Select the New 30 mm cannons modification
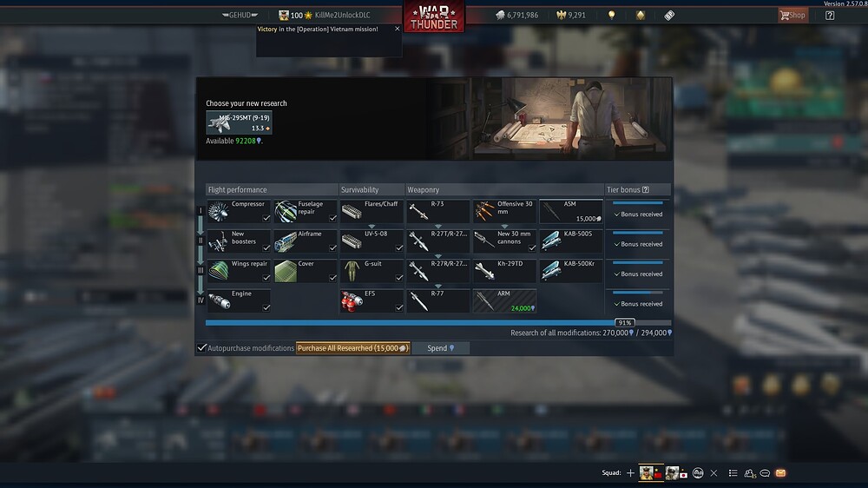This screenshot has height=488, width=868. point(504,241)
